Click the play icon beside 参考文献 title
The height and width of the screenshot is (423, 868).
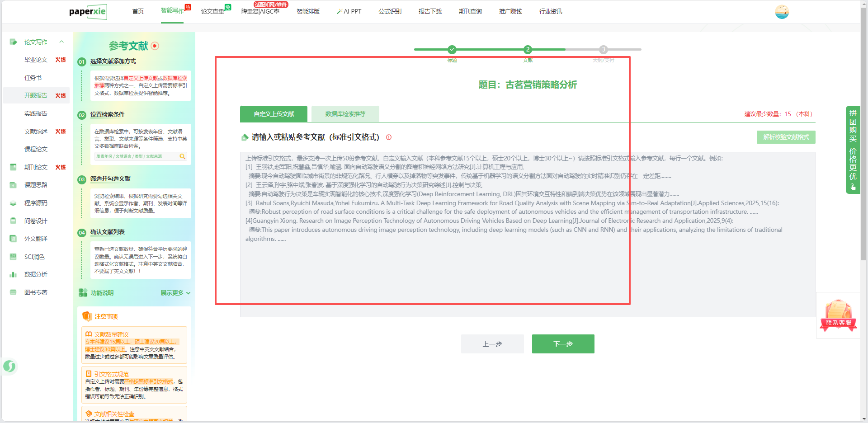(155, 46)
